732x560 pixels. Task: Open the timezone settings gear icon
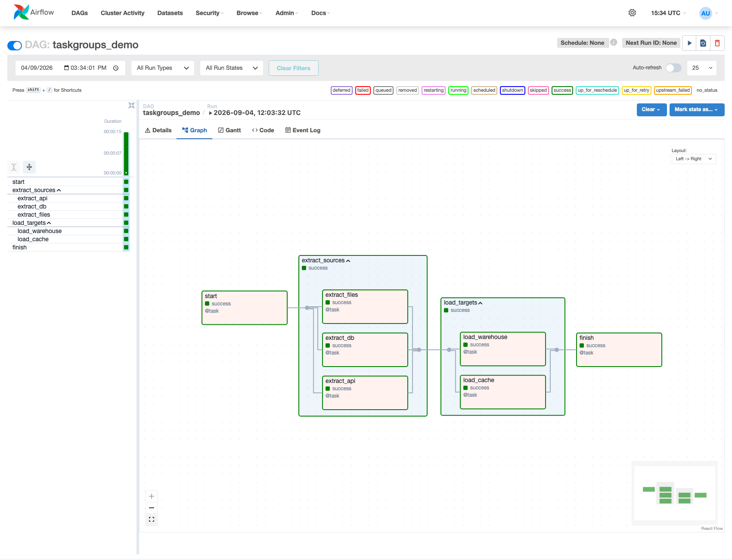[x=632, y=13]
